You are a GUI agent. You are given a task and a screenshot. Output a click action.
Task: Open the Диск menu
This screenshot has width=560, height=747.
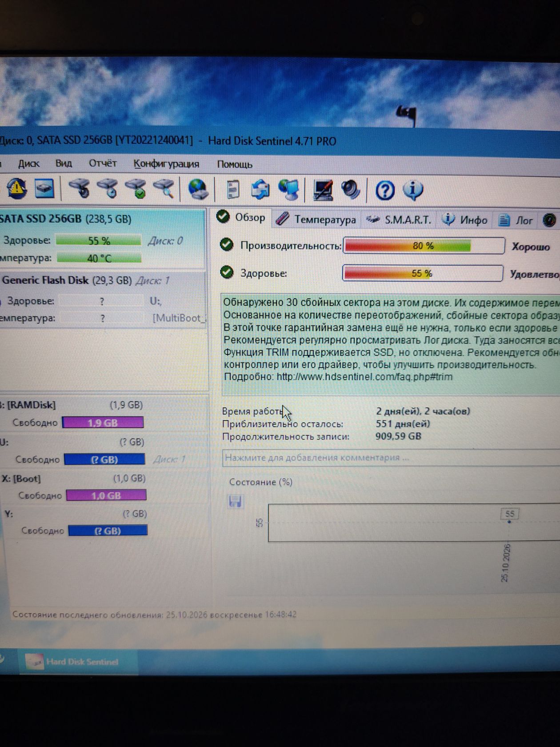tap(29, 164)
